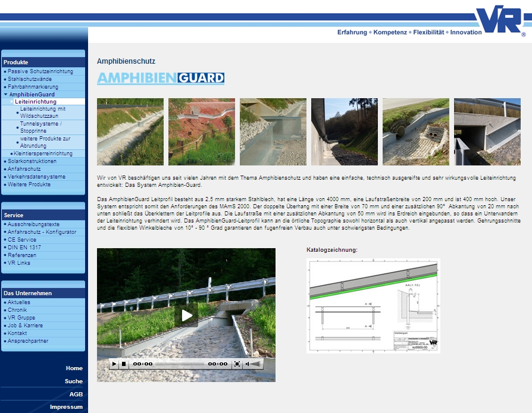The width and height of the screenshot is (532, 413).
Task: Open fifth photo showing drain pipes
Action: 416,132
